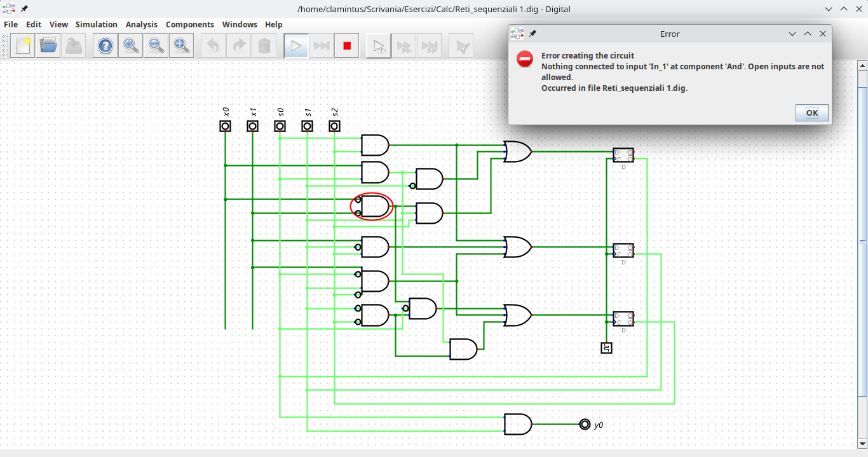Delete components with the trash icon
Screen dimensions: 868x457
[x=264, y=45]
